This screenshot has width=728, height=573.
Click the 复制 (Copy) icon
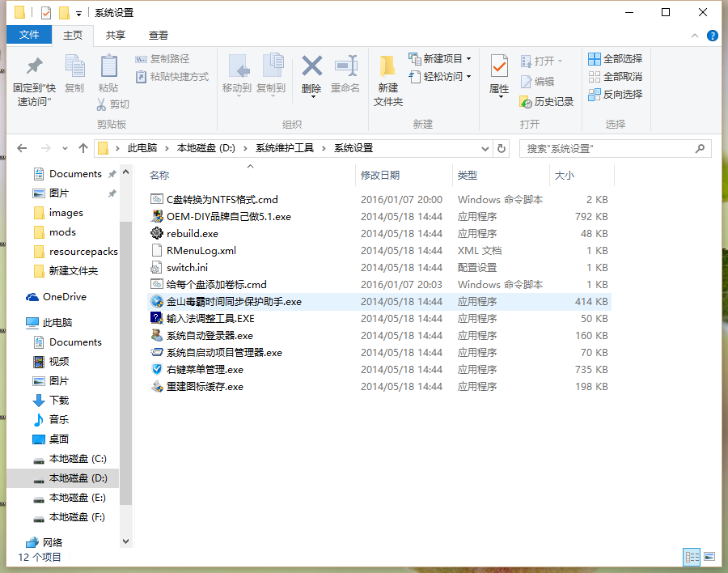click(x=74, y=73)
